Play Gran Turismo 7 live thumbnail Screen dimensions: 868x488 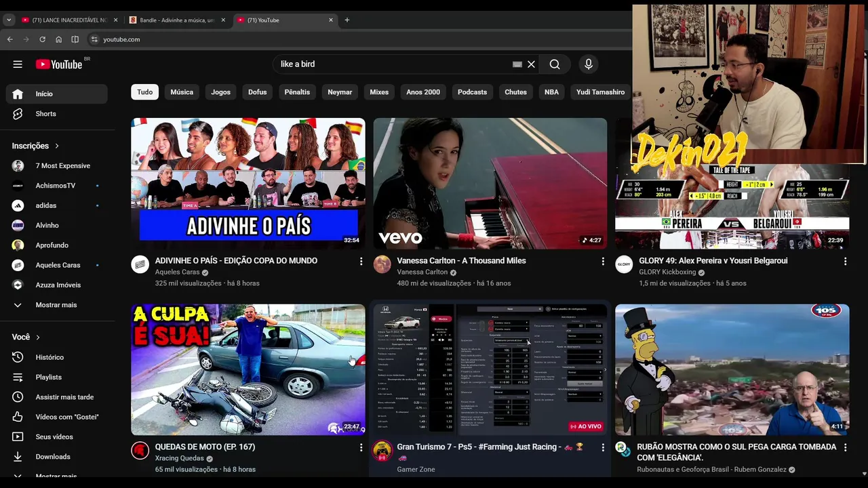490,369
